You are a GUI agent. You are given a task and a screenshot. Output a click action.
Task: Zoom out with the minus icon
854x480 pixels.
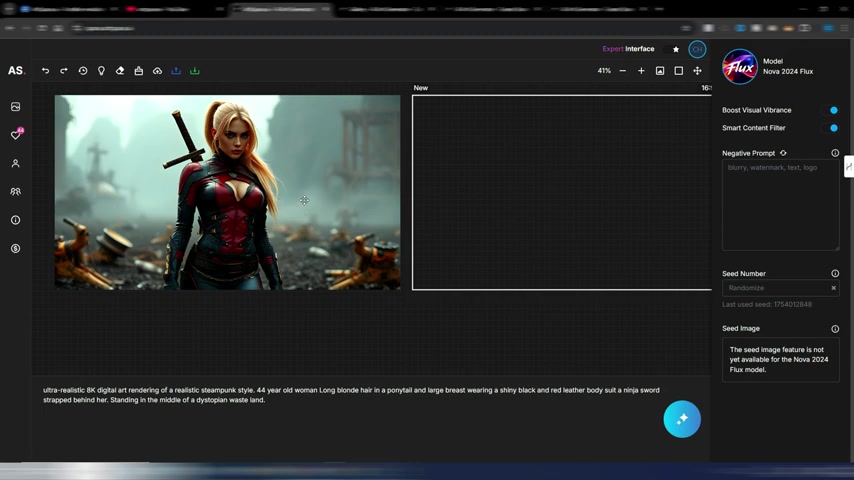pos(623,71)
